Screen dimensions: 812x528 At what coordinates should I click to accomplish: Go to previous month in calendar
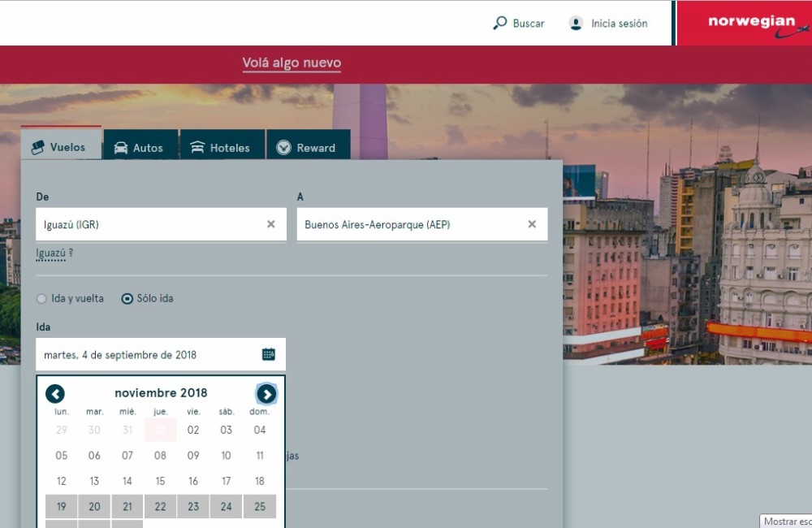click(x=55, y=394)
